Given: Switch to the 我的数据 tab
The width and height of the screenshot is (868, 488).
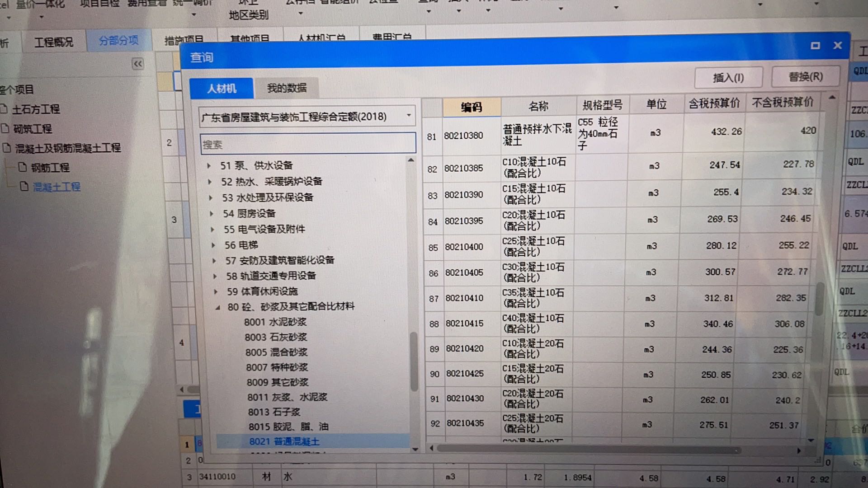Looking at the screenshot, I should tap(287, 88).
